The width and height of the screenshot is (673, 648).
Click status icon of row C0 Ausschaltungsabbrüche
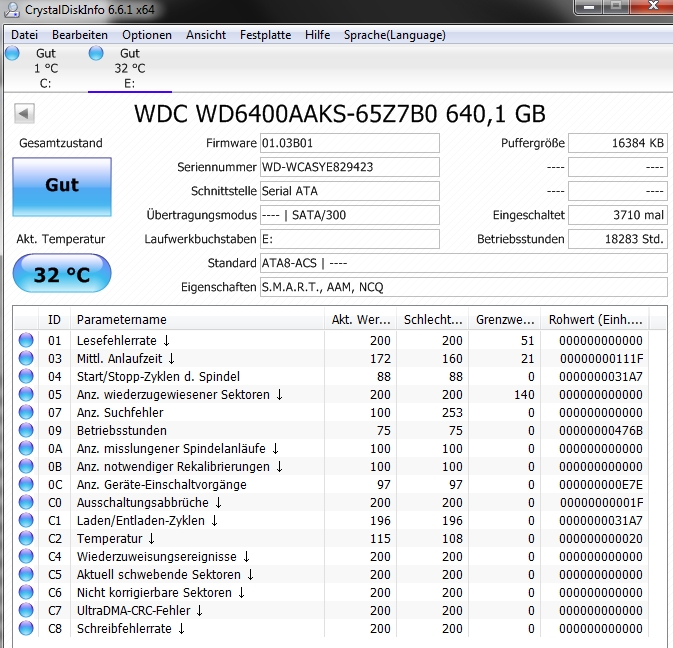[26, 502]
